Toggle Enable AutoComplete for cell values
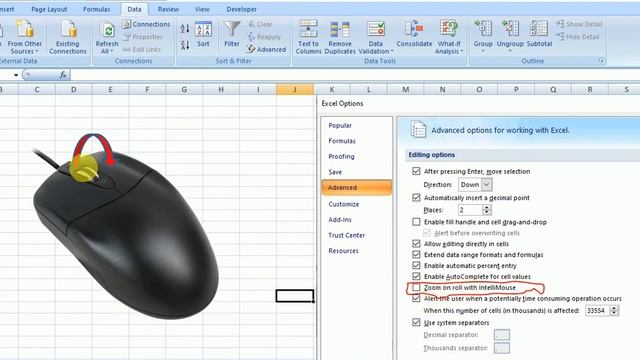 pyautogui.click(x=416, y=276)
